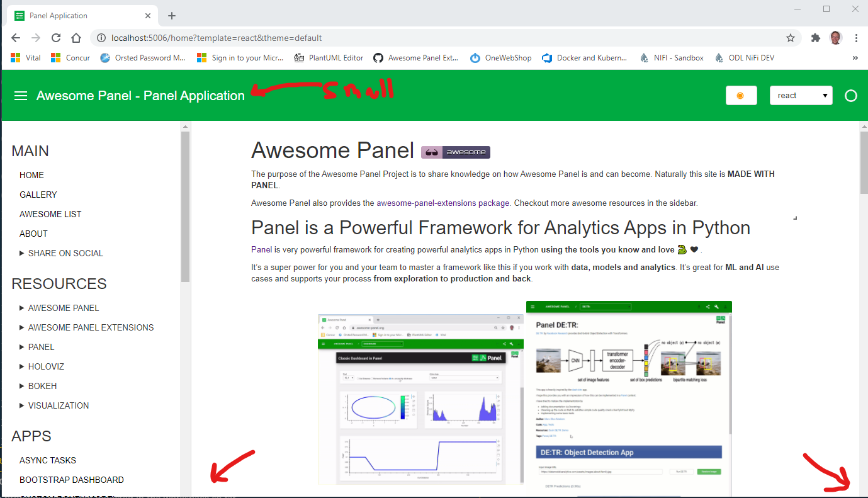Open Awesome Panel Ext GitHub bookmark
868x498 pixels.
point(416,57)
